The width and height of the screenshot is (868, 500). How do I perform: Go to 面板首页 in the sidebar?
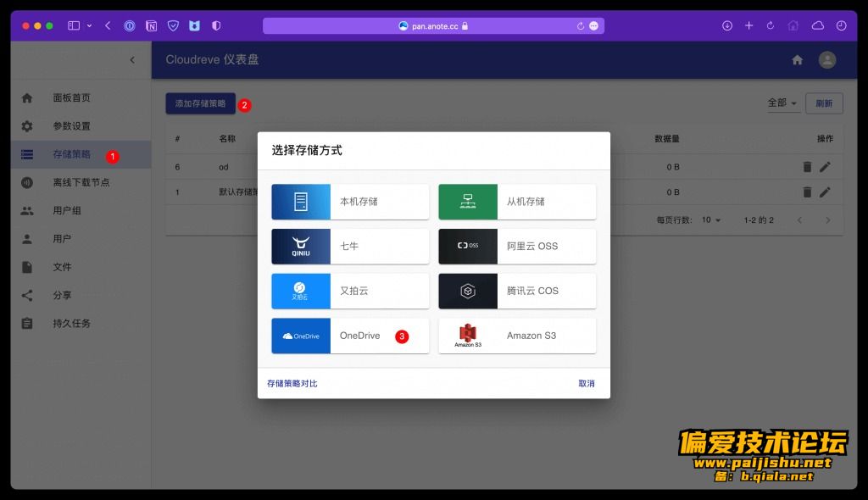tap(81, 98)
